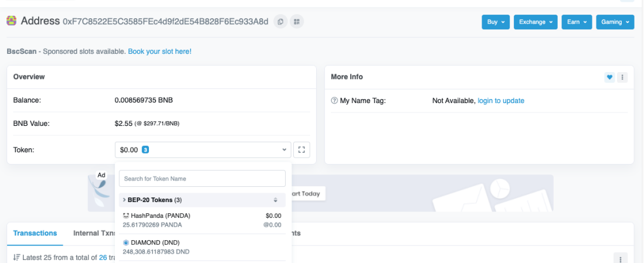The image size is (644, 263).
Task: Open the More Info vertical dots menu
Action: click(x=622, y=77)
